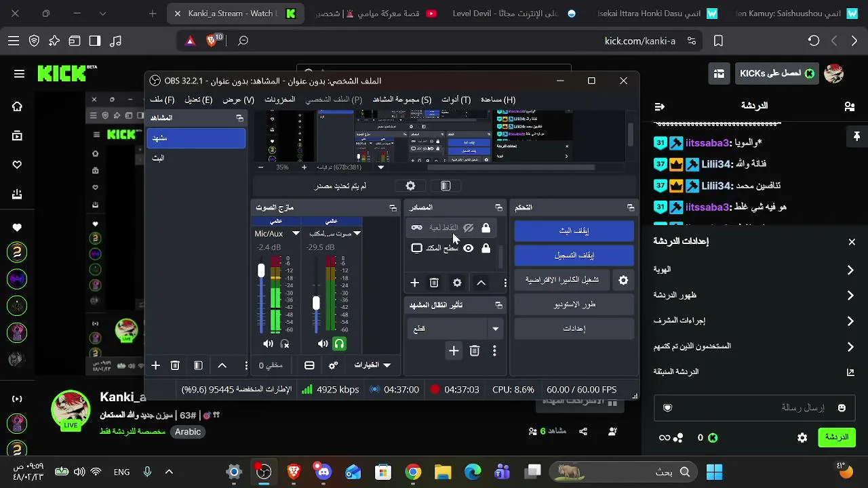Viewport: 868px width, 488px height.
Task: Toggle lock on the display capture source
Action: click(486, 248)
